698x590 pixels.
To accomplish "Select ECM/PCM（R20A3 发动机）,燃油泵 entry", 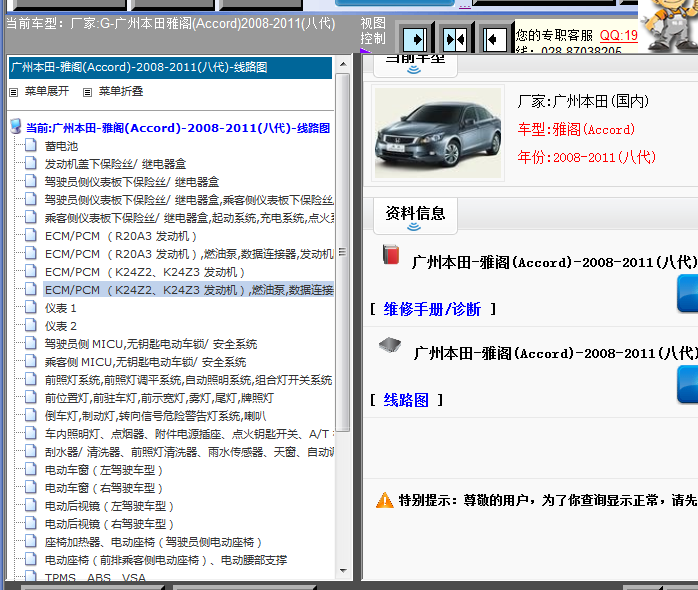I will pyautogui.click(x=189, y=254).
